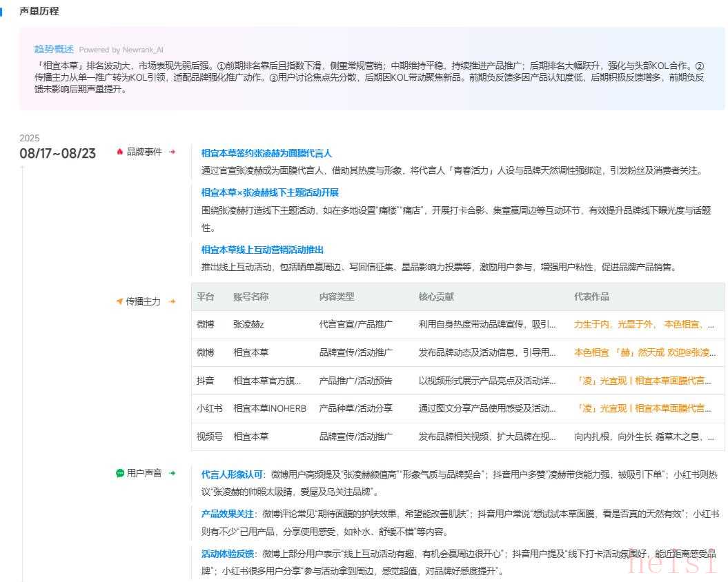Click the 抖音 platform cell
The width and height of the screenshot is (728, 582).
coord(205,381)
